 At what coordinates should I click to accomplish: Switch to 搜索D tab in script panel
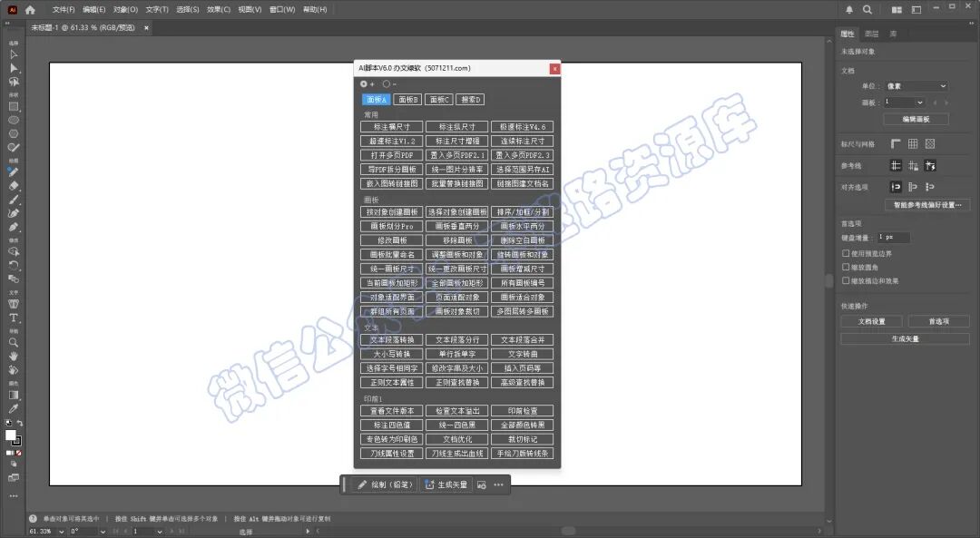click(471, 100)
